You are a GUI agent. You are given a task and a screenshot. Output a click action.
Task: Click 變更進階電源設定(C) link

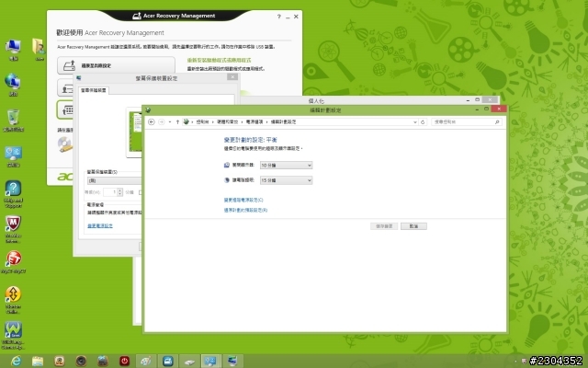point(243,201)
